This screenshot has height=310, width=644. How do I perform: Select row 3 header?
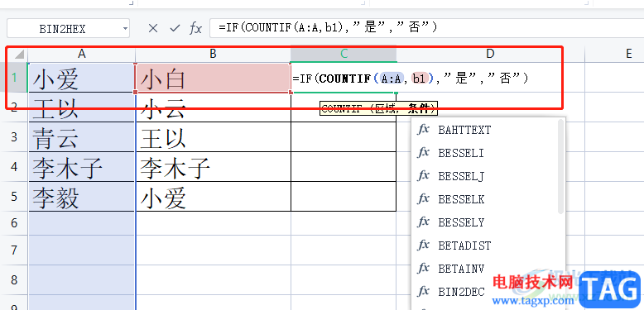pyautogui.click(x=14, y=136)
